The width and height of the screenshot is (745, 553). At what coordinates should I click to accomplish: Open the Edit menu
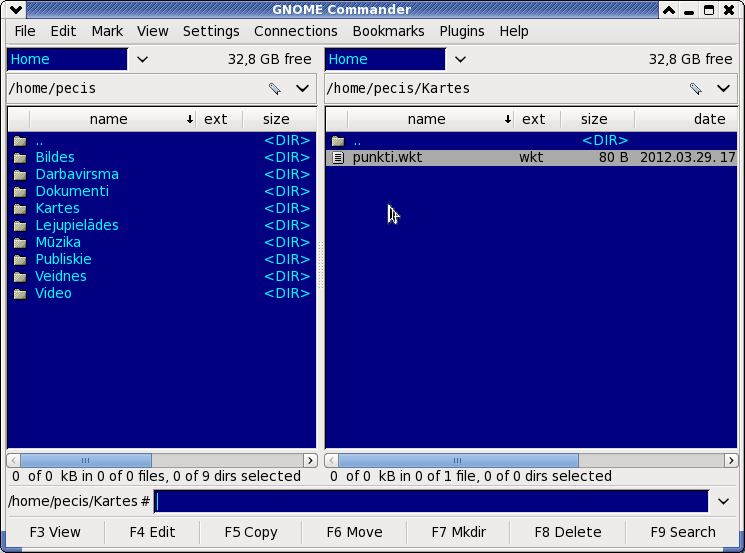(x=63, y=31)
